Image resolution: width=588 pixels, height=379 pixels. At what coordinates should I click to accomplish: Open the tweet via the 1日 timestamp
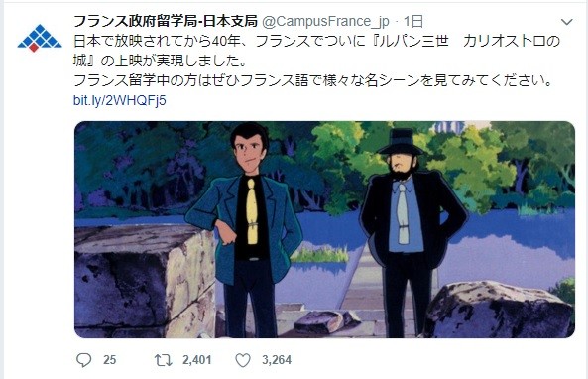click(x=413, y=22)
